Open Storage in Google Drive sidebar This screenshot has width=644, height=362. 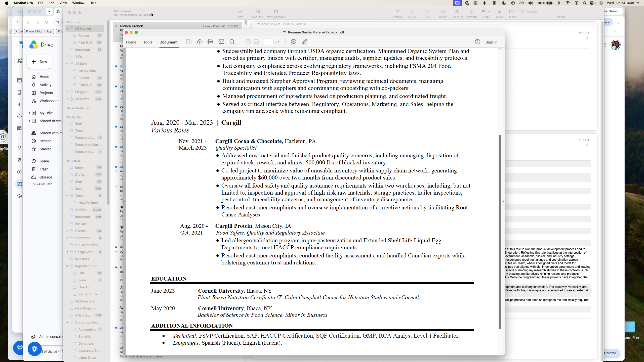[46, 177]
